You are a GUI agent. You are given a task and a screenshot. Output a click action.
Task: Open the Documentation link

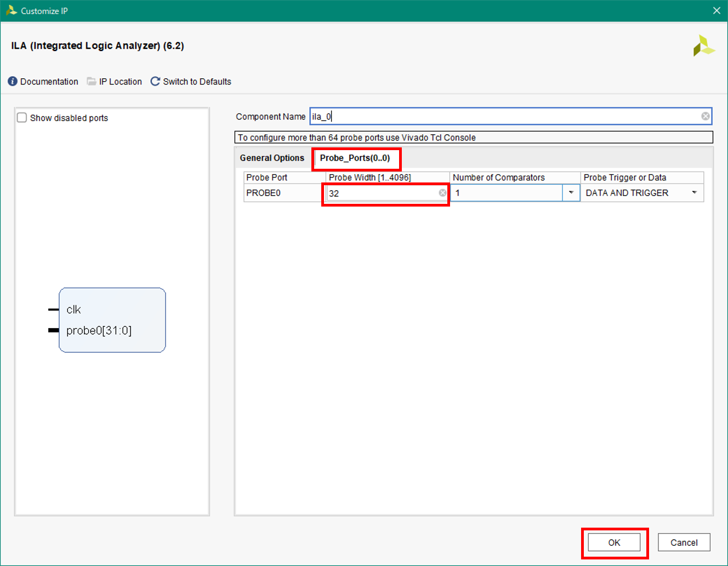(49, 82)
